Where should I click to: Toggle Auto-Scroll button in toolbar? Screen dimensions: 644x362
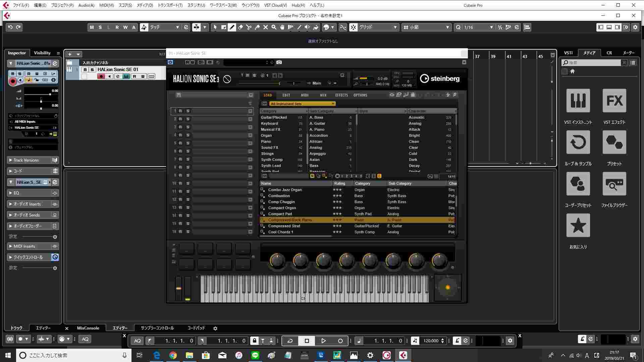click(197, 27)
